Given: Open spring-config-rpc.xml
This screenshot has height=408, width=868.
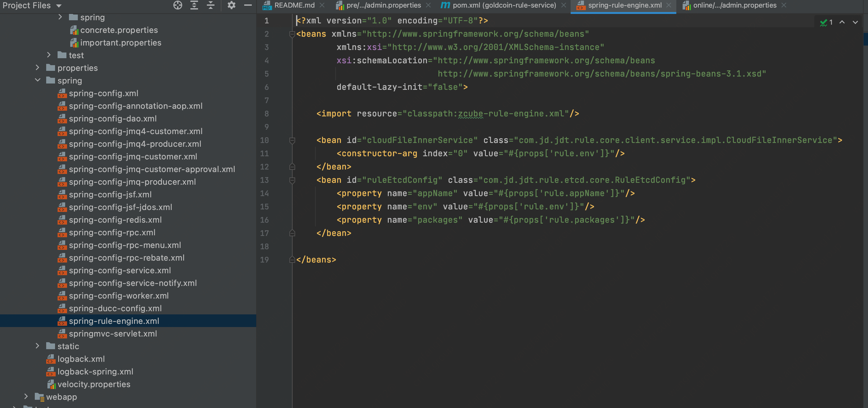Looking at the screenshot, I should coord(112,232).
